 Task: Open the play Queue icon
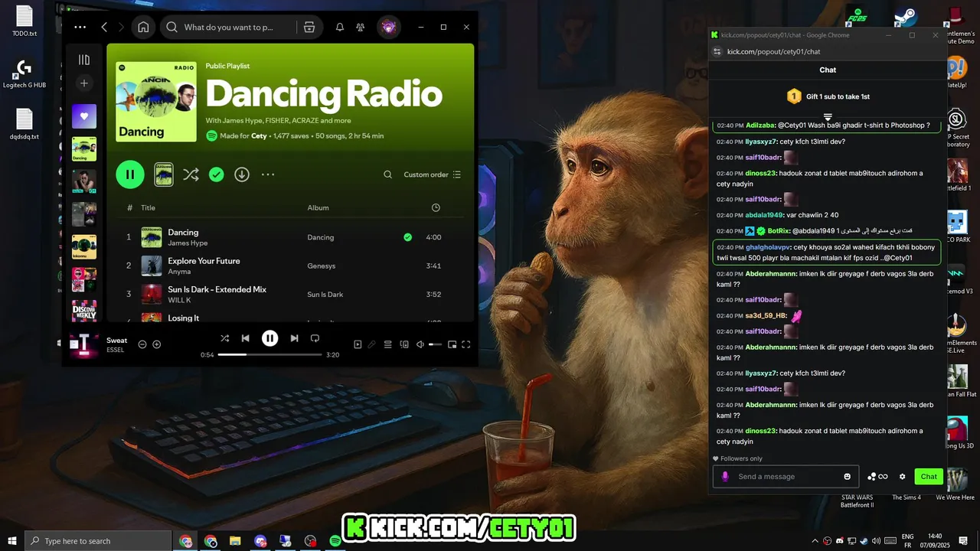[x=388, y=344]
